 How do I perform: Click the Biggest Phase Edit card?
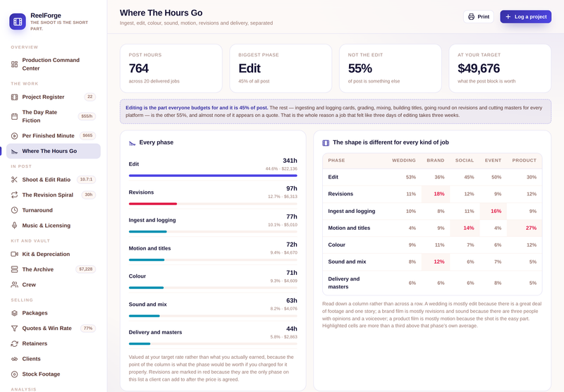(x=281, y=68)
